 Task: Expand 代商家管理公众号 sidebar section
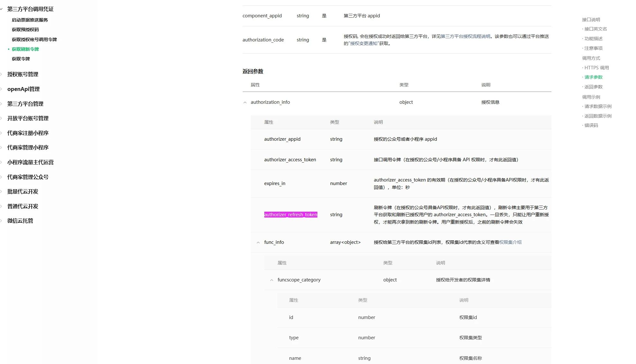tap(28, 177)
